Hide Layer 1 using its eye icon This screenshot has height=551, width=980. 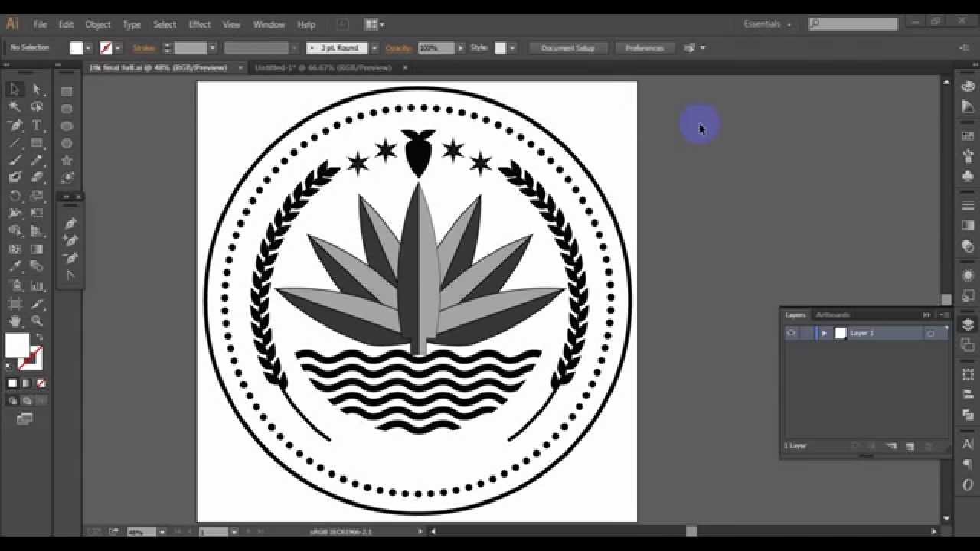pyautogui.click(x=792, y=333)
